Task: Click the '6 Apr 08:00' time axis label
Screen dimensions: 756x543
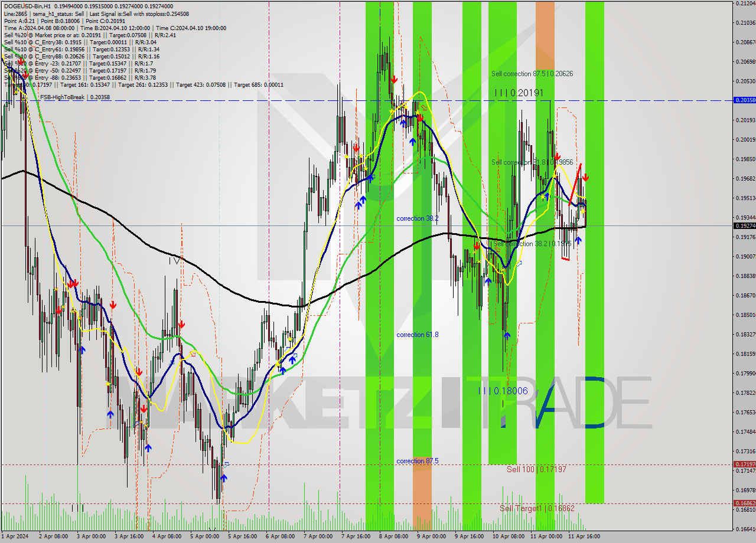Action: pyautogui.click(x=281, y=537)
